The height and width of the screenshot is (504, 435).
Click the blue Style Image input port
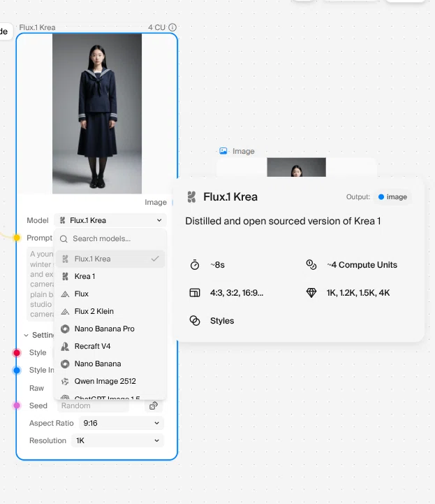(17, 370)
